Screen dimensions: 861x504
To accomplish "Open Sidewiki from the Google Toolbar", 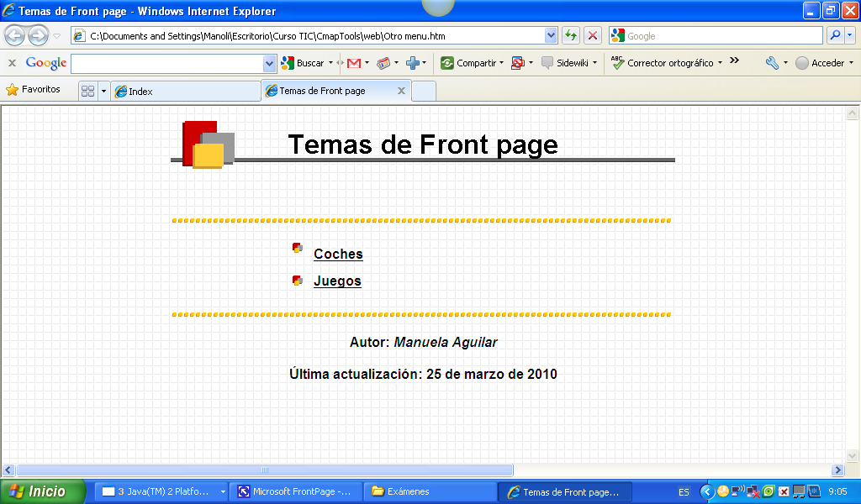I will (x=564, y=63).
